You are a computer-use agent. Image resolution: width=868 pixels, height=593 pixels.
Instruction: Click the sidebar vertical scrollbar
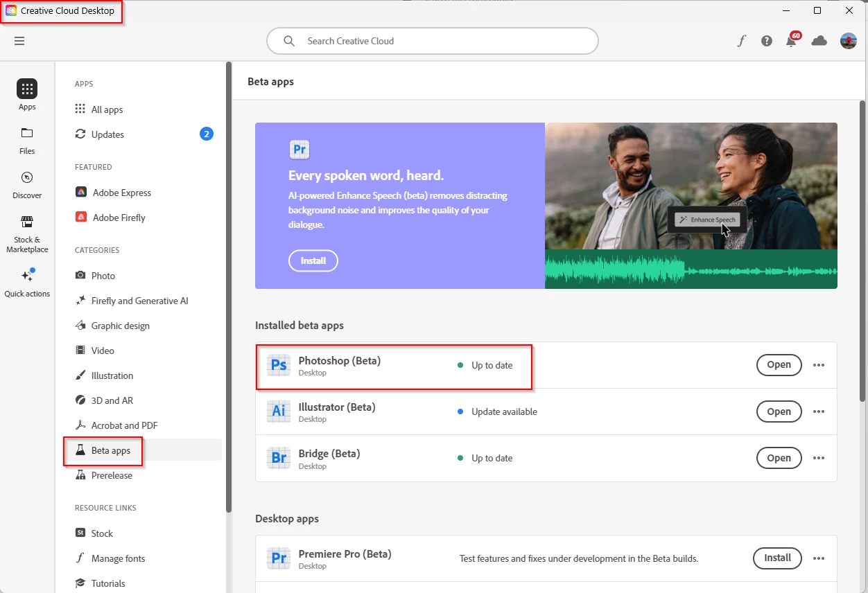pyautogui.click(x=229, y=287)
